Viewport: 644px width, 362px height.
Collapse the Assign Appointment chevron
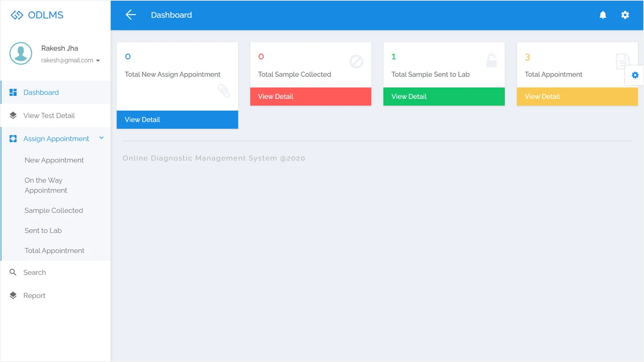(x=101, y=138)
